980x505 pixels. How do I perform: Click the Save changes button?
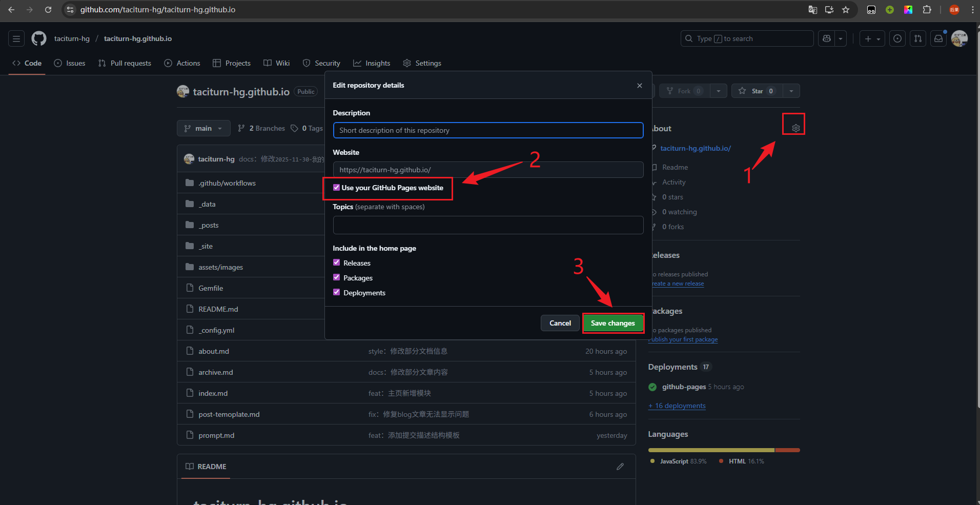(612, 323)
